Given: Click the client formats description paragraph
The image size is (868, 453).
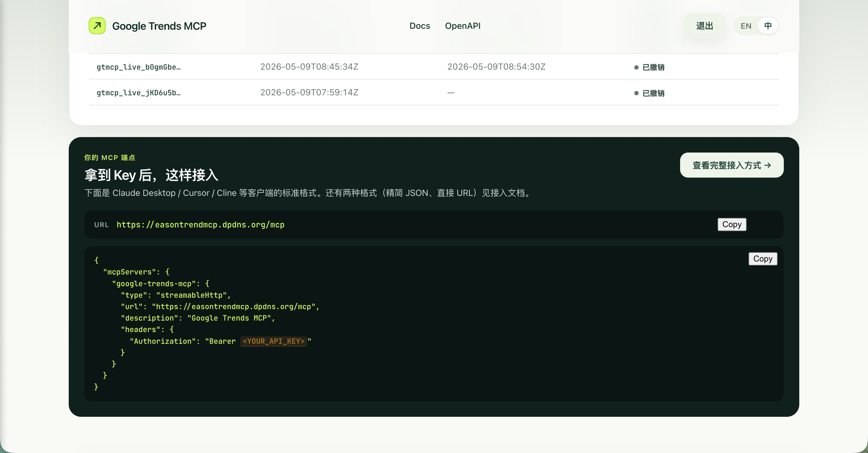Looking at the screenshot, I should click(309, 193).
